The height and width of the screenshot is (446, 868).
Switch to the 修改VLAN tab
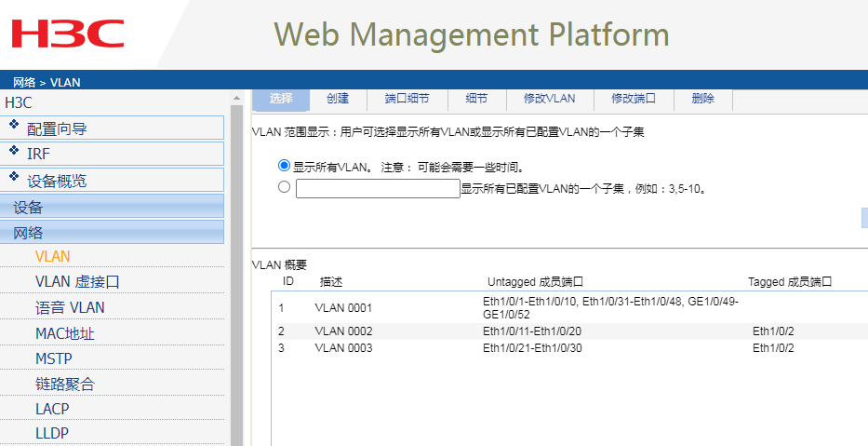click(x=549, y=99)
